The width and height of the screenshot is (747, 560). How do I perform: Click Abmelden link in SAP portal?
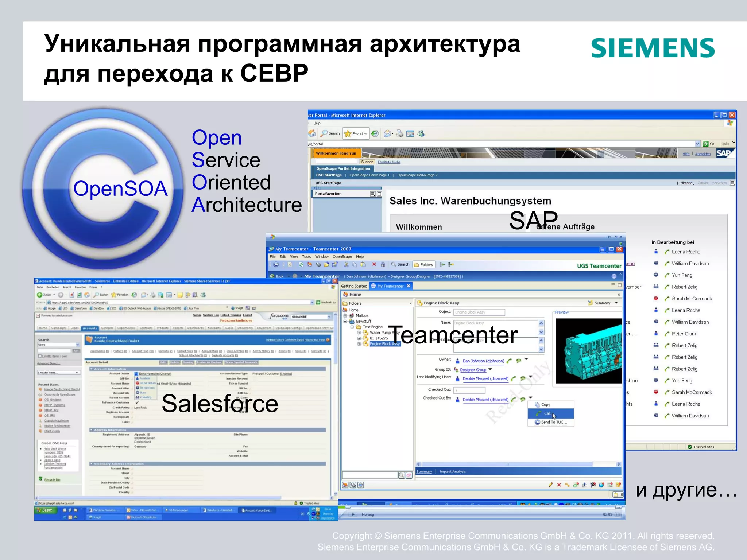pos(703,154)
